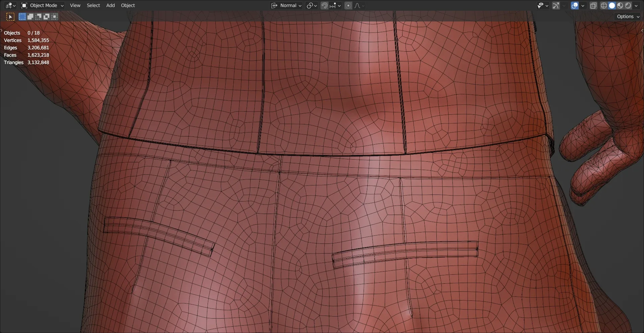
Task: Choose Intersect Existing Selection mode
Action: pyautogui.click(x=54, y=16)
